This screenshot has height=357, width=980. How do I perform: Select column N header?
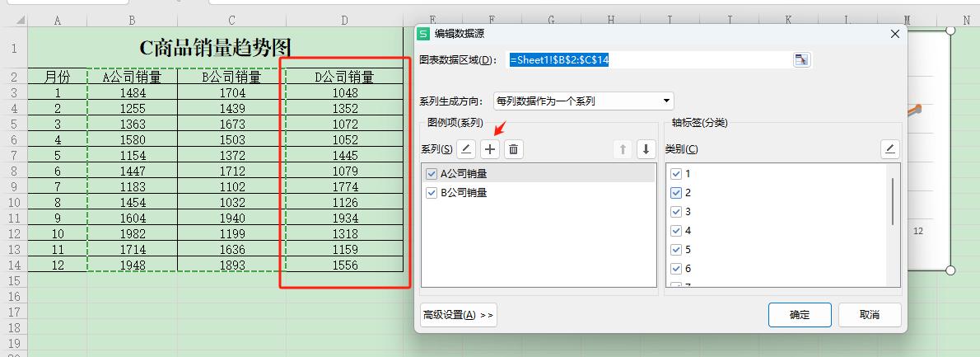point(967,21)
